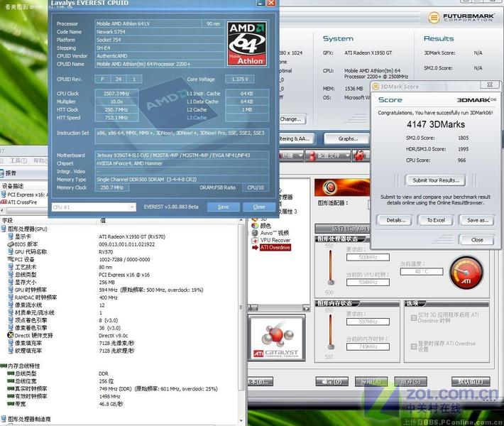Screen dimensions: 504x426
Task: Click the icon beside 显示卡 row
Action: 10,236
